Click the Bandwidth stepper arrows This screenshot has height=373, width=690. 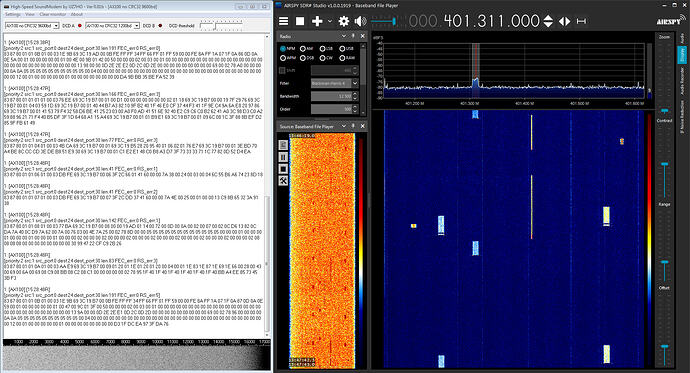pos(355,96)
